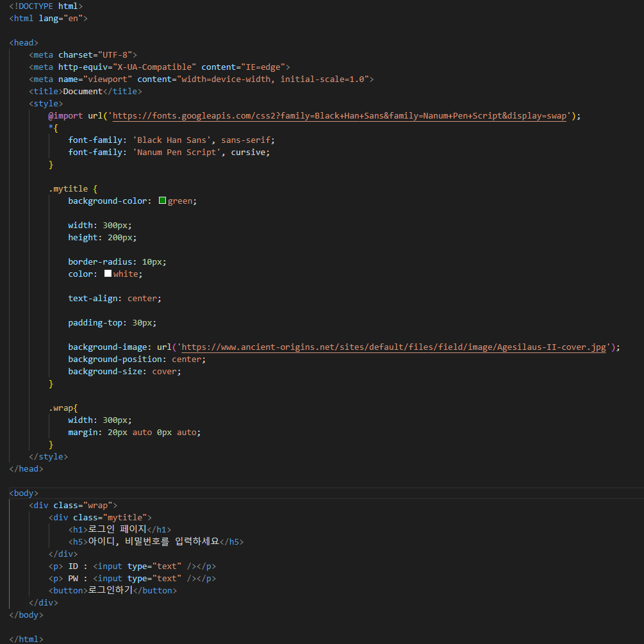Click the "IE=edge" content value

point(263,67)
